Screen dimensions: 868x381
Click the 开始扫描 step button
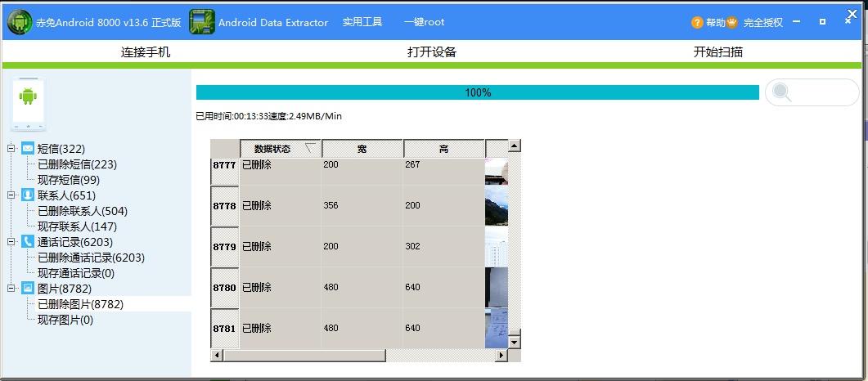(x=718, y=52)
